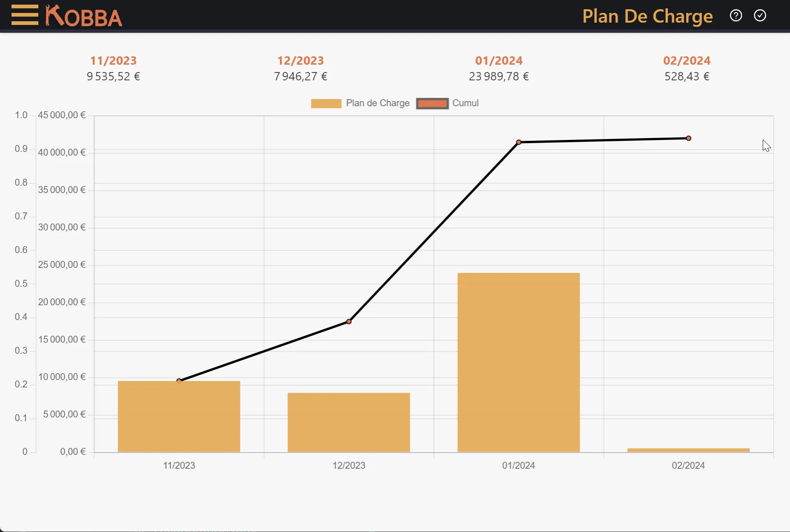The height and width of the screenshot is (532, 790).
Task: Click the small 02/2024 bar
Action: pos(688,450)
